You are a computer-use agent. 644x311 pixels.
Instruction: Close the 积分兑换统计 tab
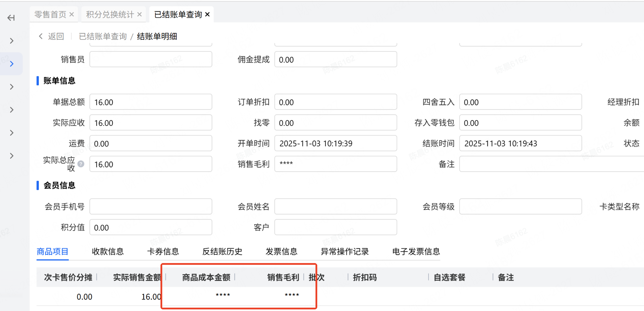[140, 14]
